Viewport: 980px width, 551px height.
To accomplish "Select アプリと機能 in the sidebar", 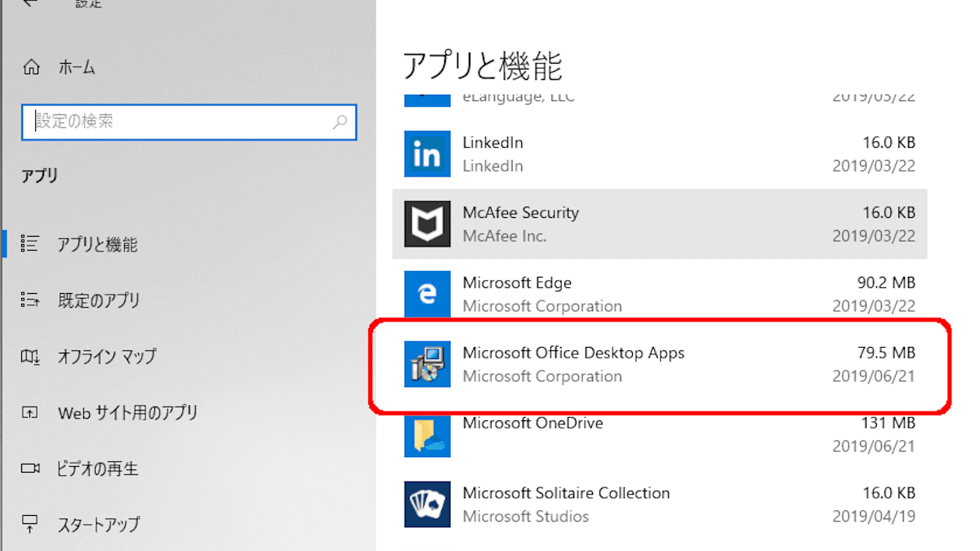I will point(97,244).
